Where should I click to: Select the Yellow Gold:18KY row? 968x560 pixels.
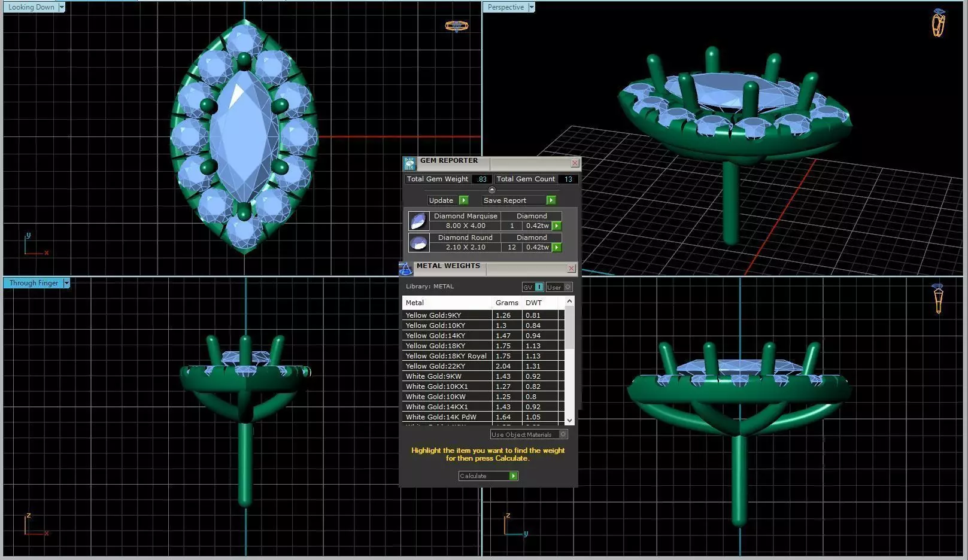click(483, 346)
